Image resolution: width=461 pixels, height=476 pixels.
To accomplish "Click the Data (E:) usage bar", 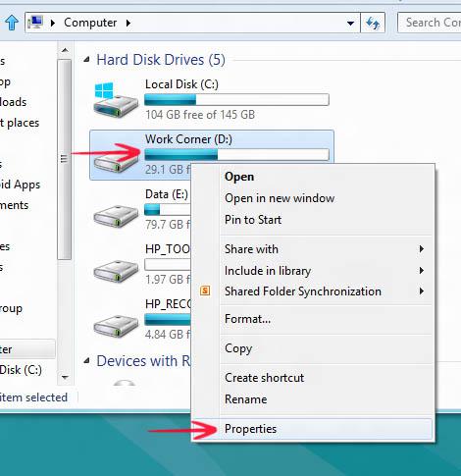I will [x=168, y=209].
